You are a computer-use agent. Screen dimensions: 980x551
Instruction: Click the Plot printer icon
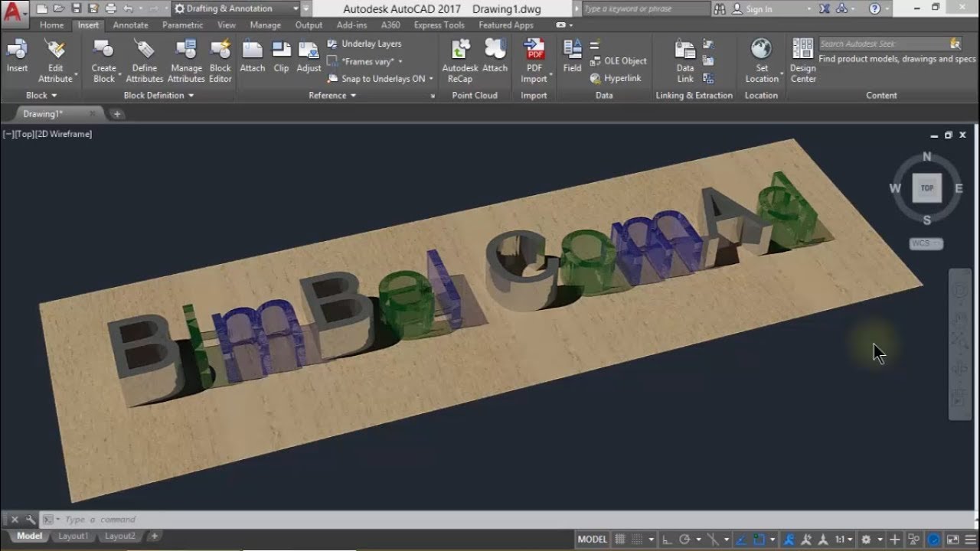point(110,9)
